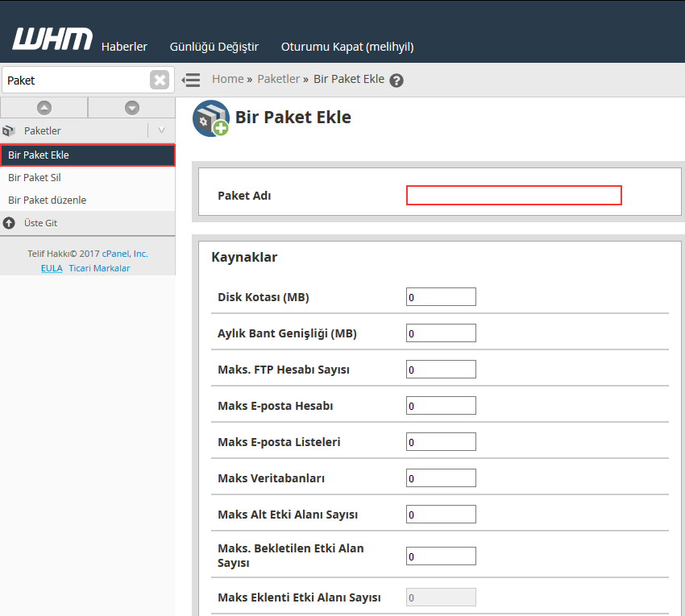Go to Home breadcrumb link
Screen dimensions: 685x616
(x=227, y=79)
